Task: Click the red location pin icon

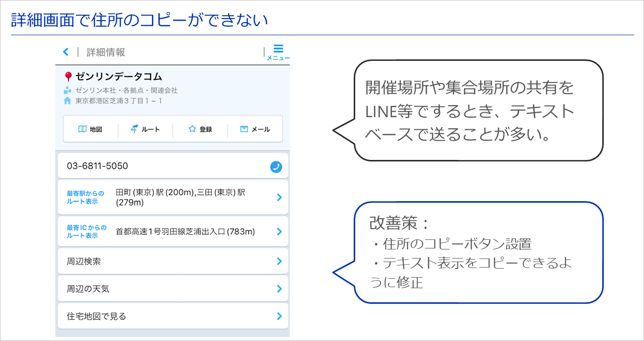Action: tap(68, 77)
